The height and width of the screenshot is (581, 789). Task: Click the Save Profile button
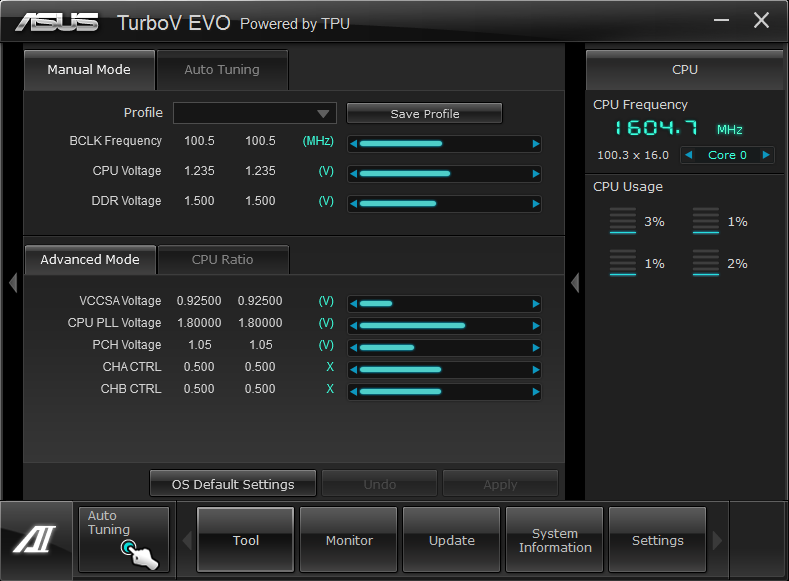pyautogui.click(x=425, y=114)
